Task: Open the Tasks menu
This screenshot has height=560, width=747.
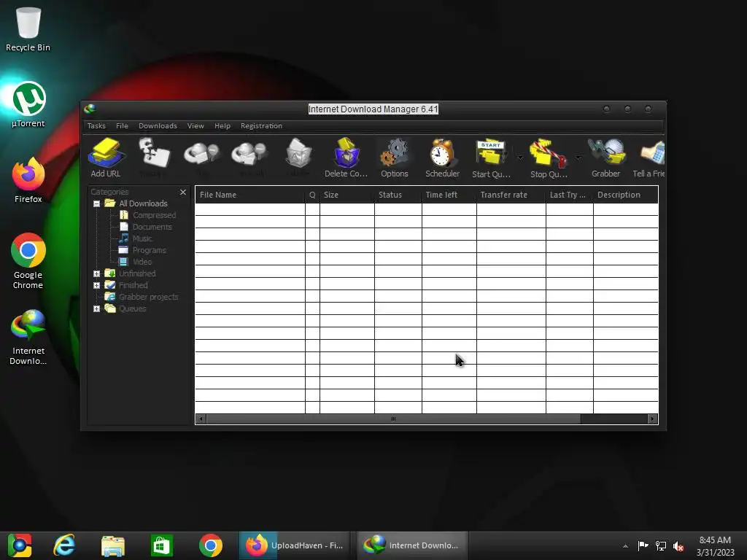Action: (x=96, y=125)
